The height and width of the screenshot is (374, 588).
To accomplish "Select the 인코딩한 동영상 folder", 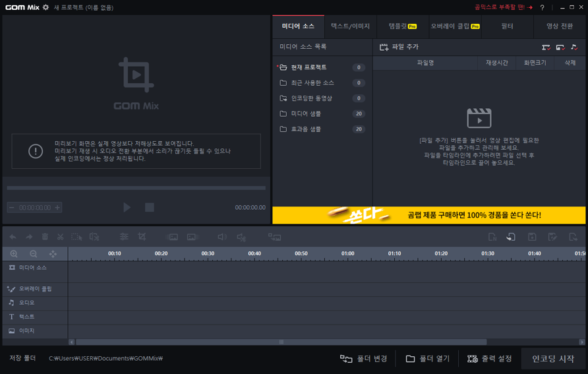I will (322, 98).
